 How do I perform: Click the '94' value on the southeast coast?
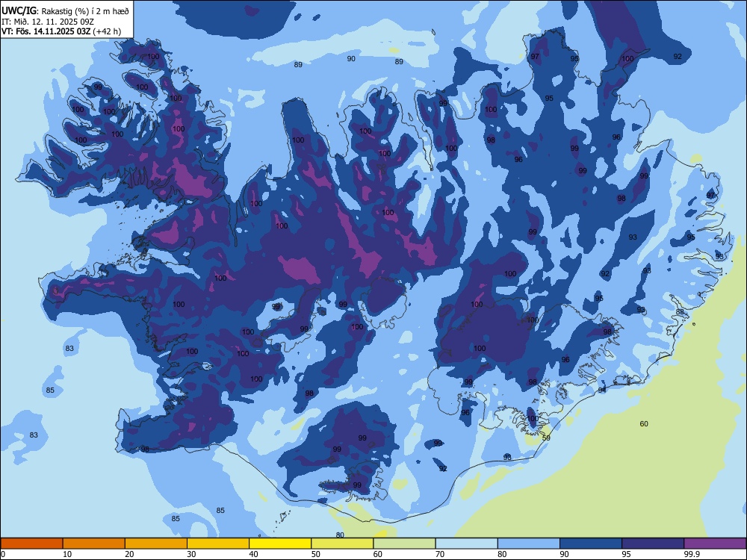[602, 390]
